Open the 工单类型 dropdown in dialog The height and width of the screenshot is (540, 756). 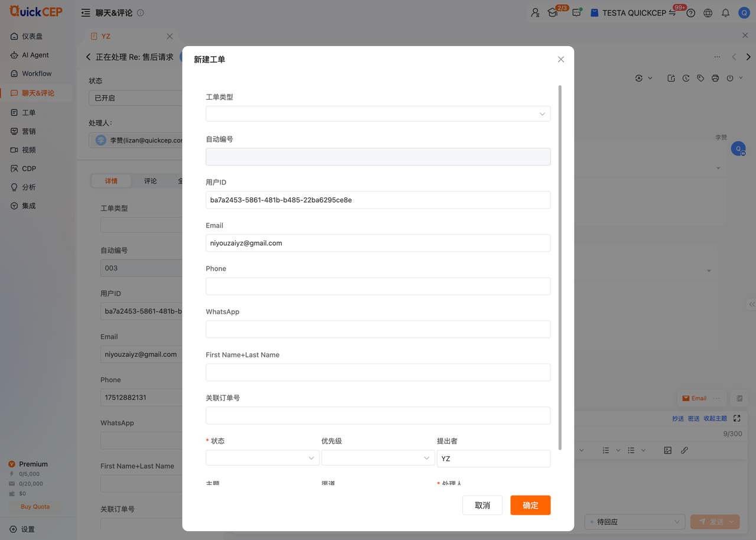(x=378, y=113)
